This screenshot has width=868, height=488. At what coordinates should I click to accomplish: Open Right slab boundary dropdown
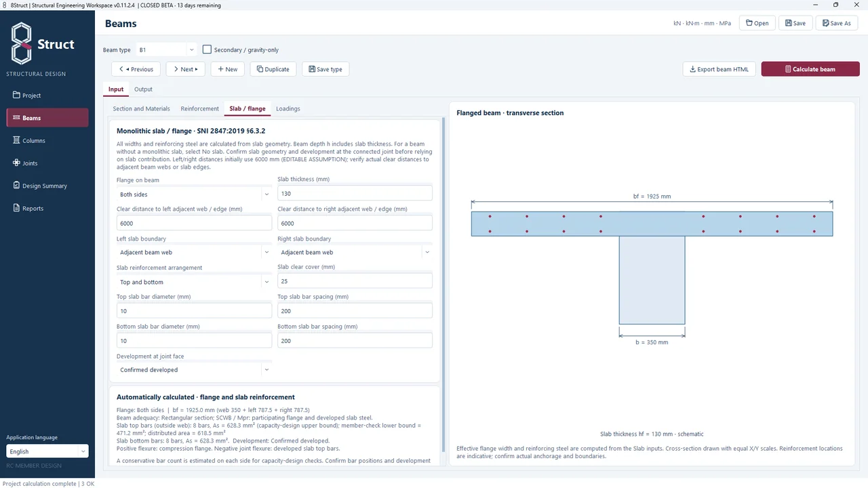pos(355,252)
